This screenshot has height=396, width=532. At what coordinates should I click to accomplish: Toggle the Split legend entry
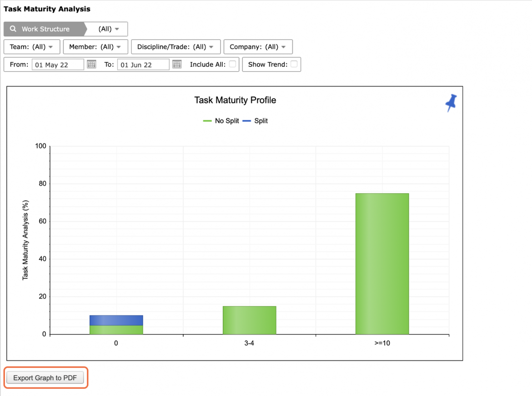tap(255, 121)
